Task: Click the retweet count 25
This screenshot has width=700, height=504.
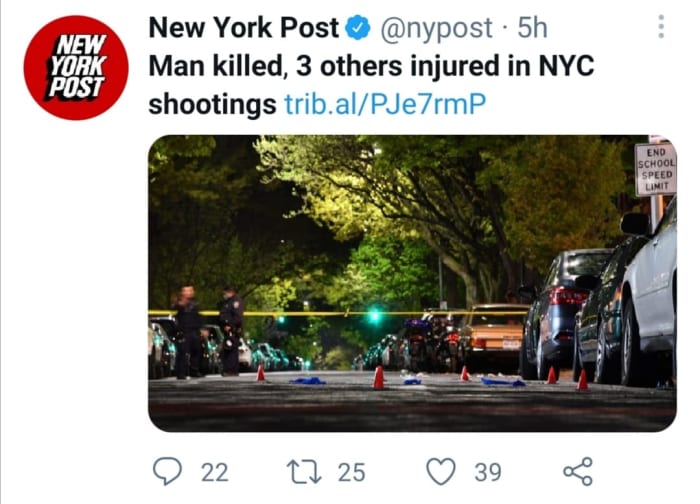Action: coord(351,472)
